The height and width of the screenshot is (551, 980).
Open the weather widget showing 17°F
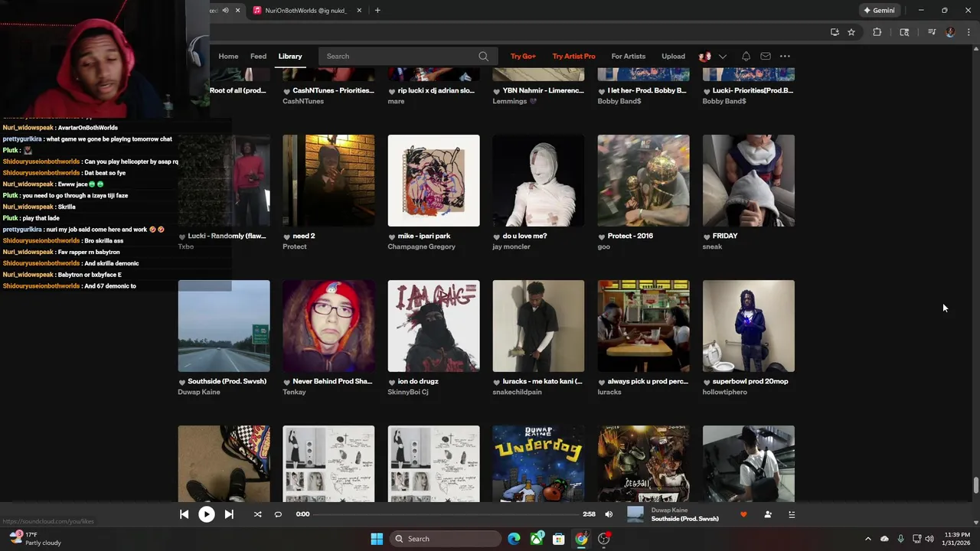(34, 539)
